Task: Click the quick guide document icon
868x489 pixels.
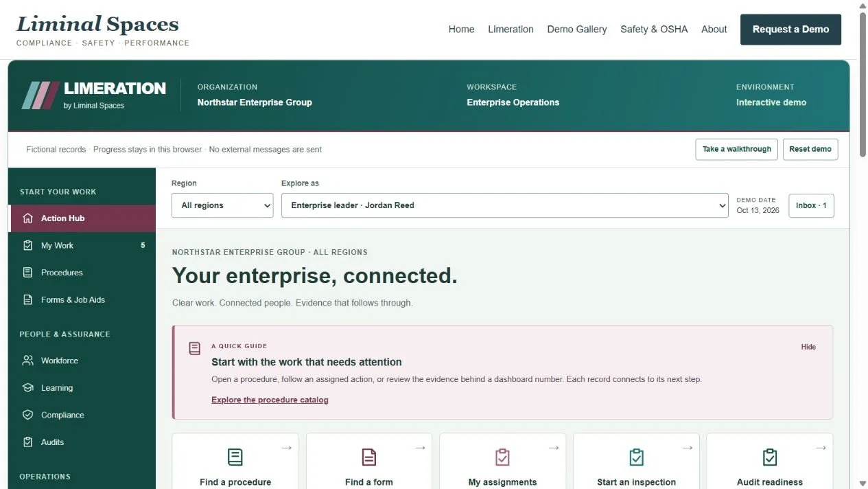Action: 195,348
